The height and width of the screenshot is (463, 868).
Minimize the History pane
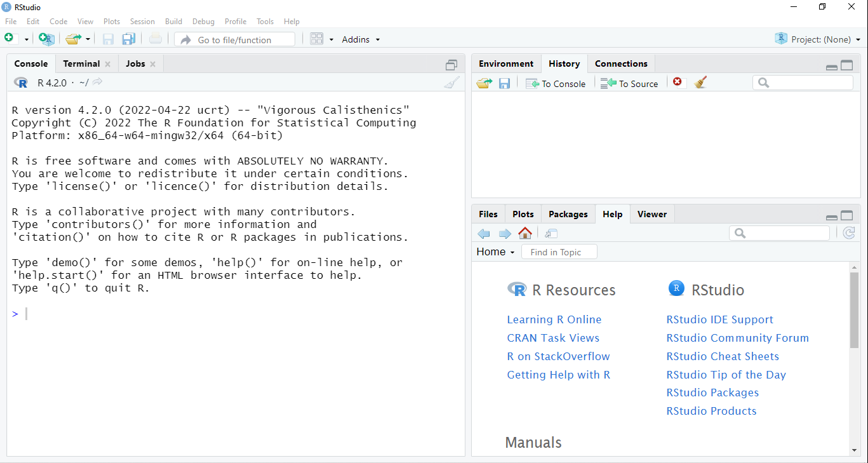(x=831, y=66)
